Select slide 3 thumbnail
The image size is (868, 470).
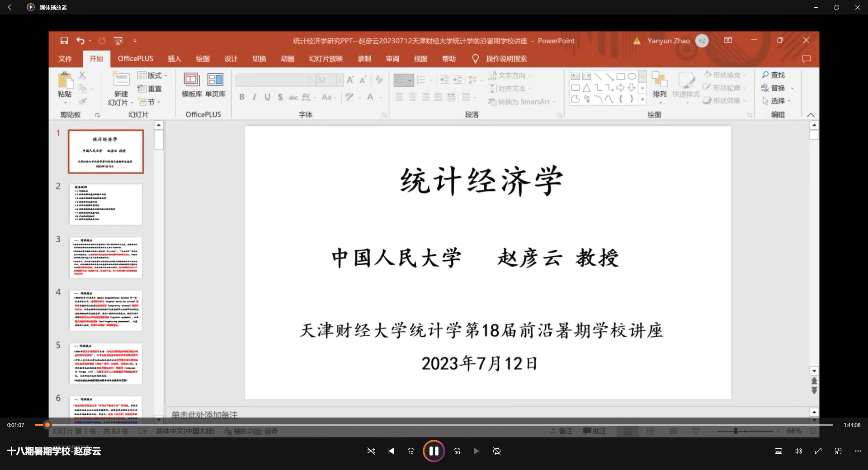point(106,257)
